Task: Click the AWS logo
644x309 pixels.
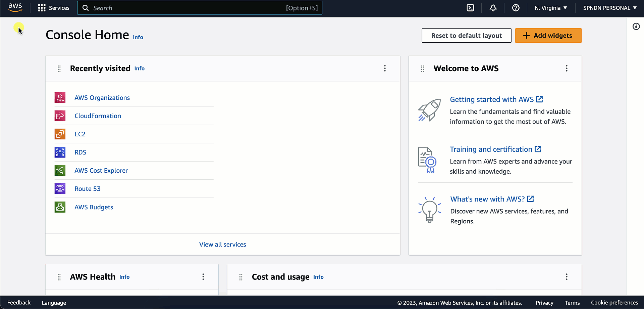Action: pyautogui.click(x=15, y=7)
